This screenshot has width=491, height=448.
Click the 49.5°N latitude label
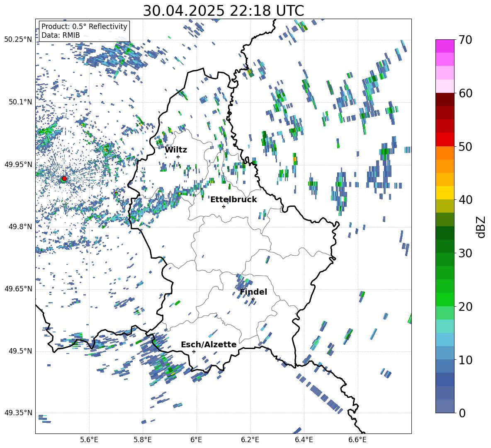pos(20,351)
